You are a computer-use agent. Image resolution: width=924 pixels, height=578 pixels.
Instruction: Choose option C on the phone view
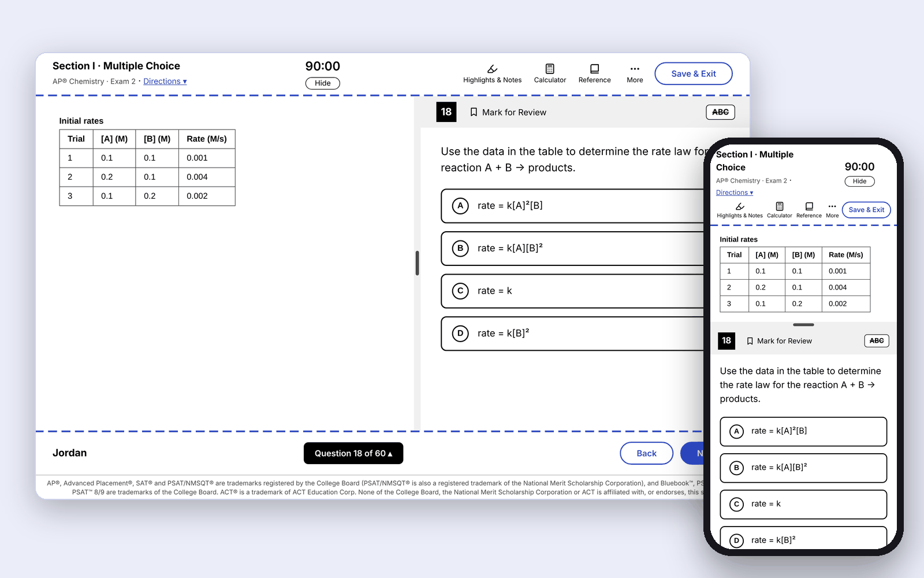[803, 504]
